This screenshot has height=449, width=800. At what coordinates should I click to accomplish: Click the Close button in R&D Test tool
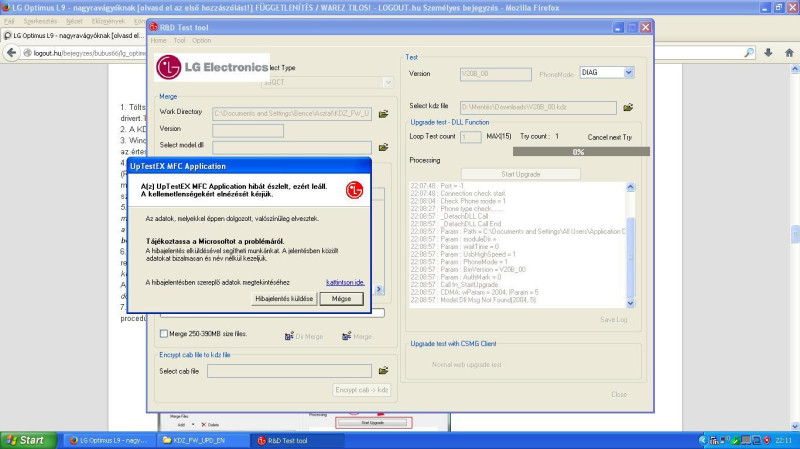[619, 394]
